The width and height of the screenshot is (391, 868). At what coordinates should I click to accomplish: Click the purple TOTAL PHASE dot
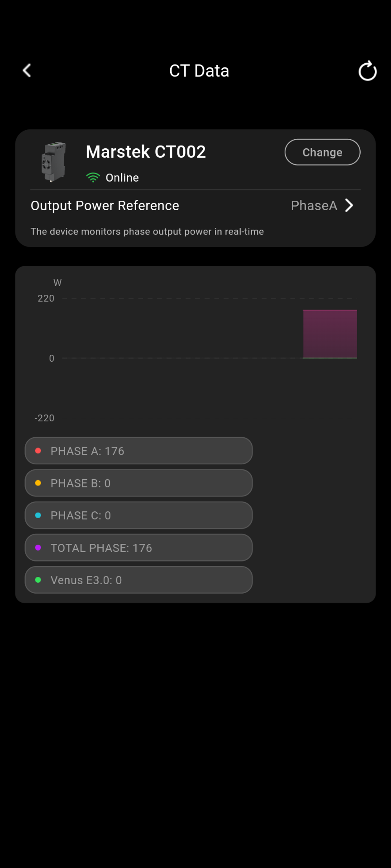(38, 548)
